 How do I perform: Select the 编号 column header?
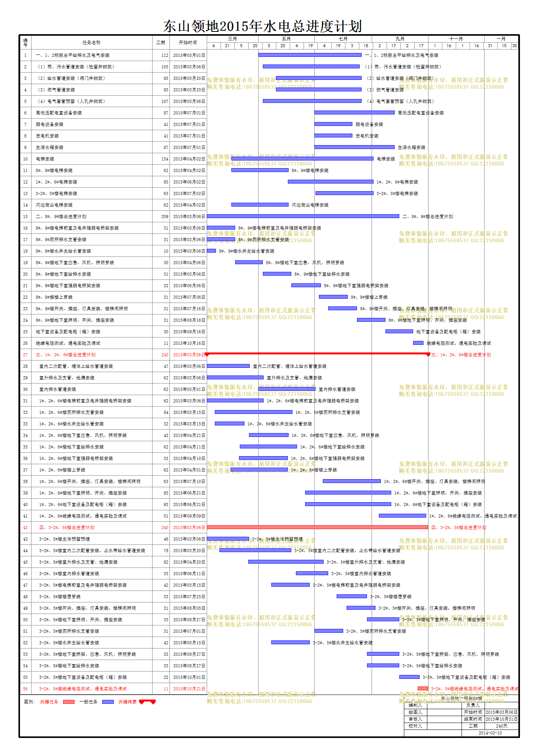point(25,43)
